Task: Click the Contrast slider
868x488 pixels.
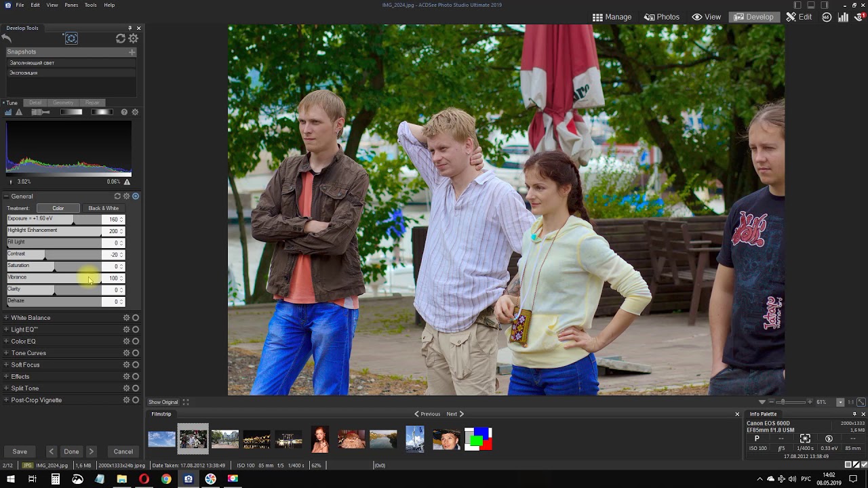Action: tap(54, 254)
